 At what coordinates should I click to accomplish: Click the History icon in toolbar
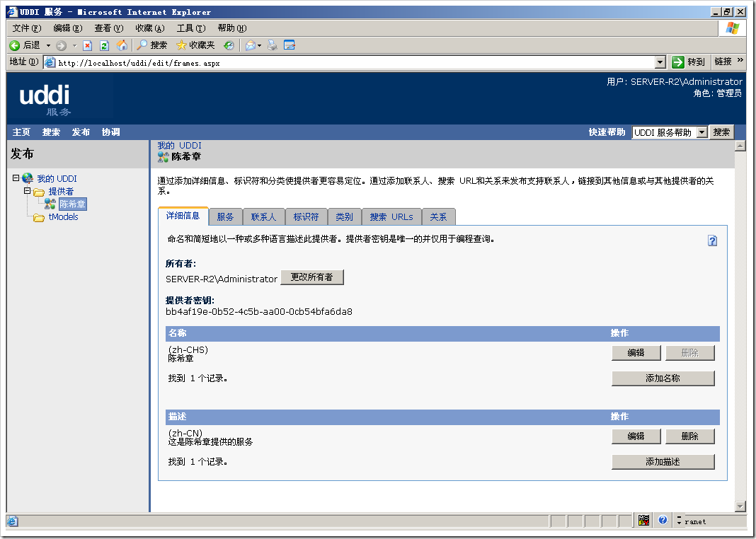229,45
